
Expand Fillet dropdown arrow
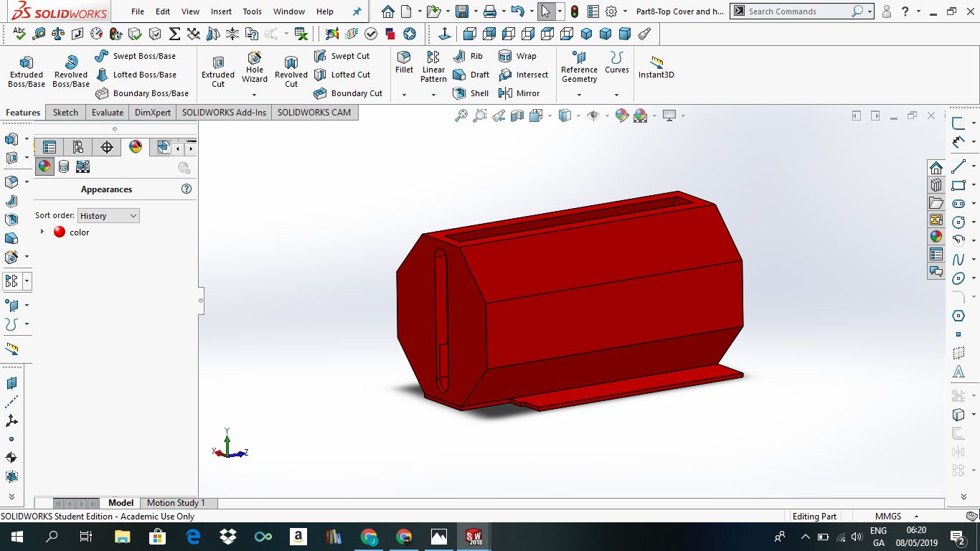coord(404,95)
